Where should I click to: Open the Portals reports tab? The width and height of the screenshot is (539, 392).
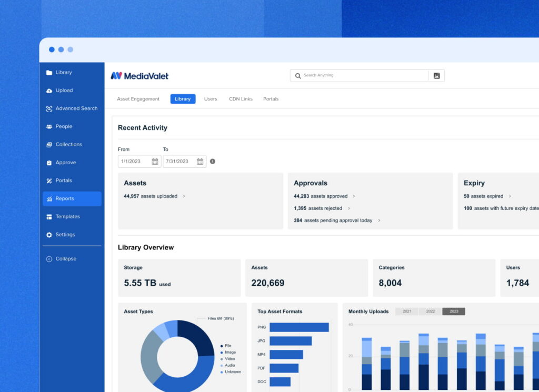coord(271,99)
